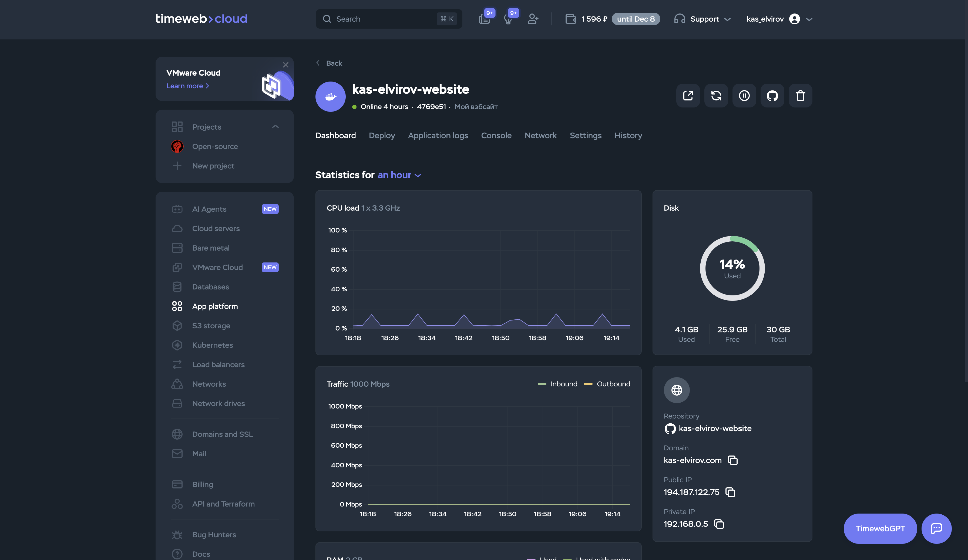This screenshot has width=968, height=560.
Task: Pause the kas-elvirov-website application
Action: click(x=744, y=96)
